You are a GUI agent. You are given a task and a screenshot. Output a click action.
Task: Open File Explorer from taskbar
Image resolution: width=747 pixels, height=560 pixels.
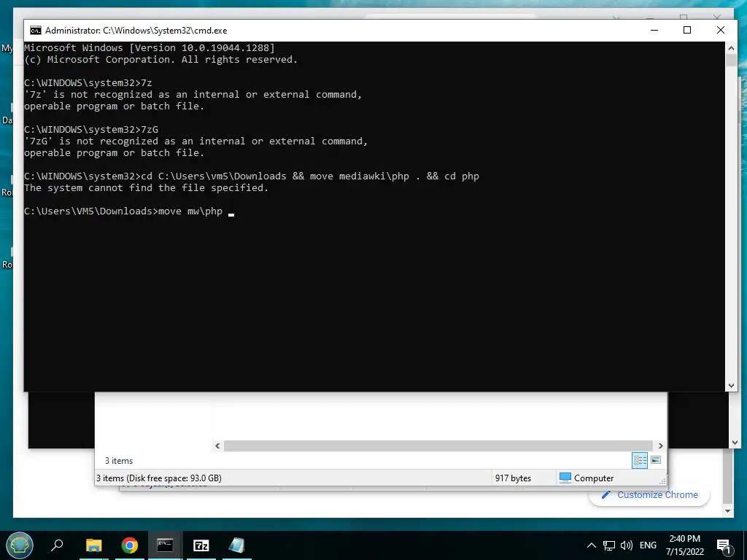coord(94,545)
